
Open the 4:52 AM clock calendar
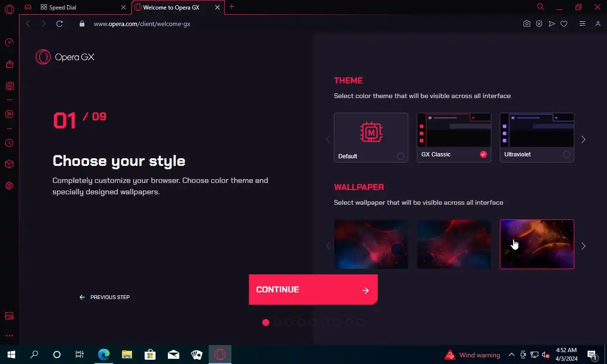click(567, 355)
